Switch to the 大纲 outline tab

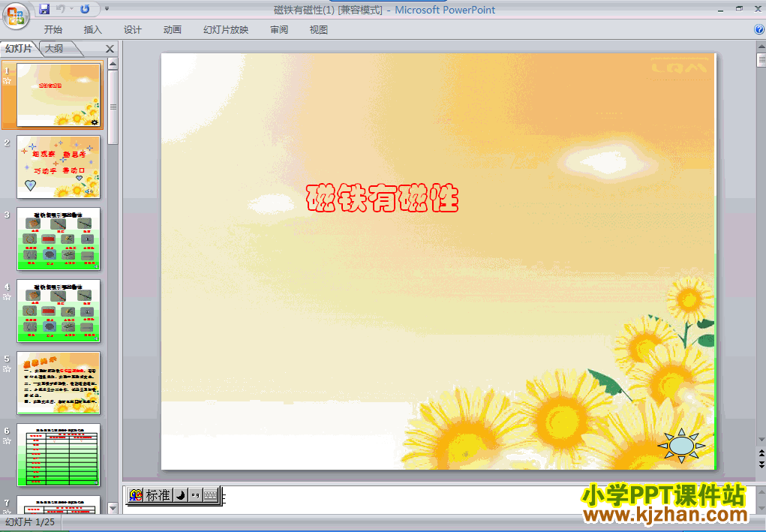[x=54, y=48]
